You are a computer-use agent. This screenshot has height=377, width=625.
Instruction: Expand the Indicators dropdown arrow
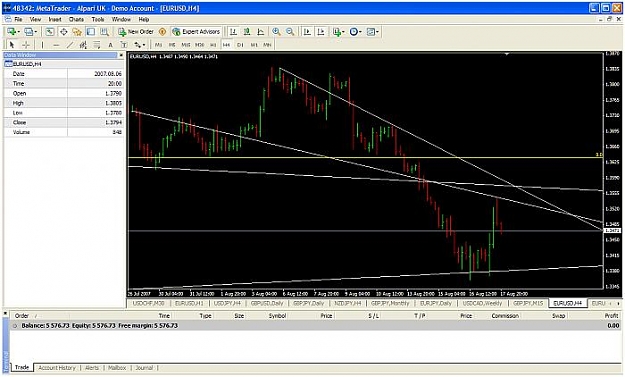click(x=344, y=31)
